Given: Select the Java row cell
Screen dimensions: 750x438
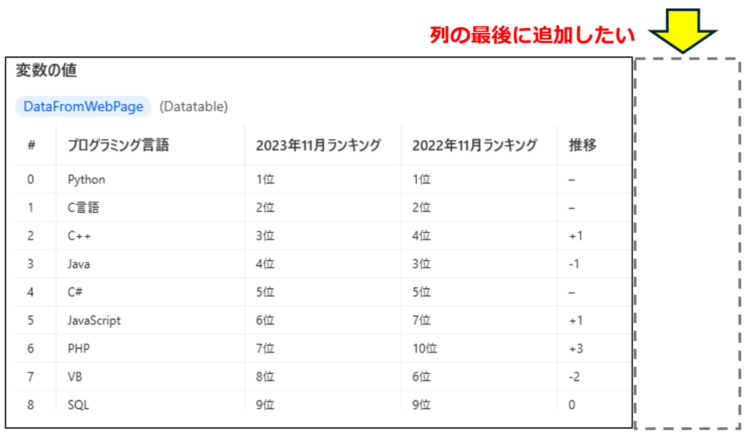Looking at the screenshot, I should pos(78,264).
